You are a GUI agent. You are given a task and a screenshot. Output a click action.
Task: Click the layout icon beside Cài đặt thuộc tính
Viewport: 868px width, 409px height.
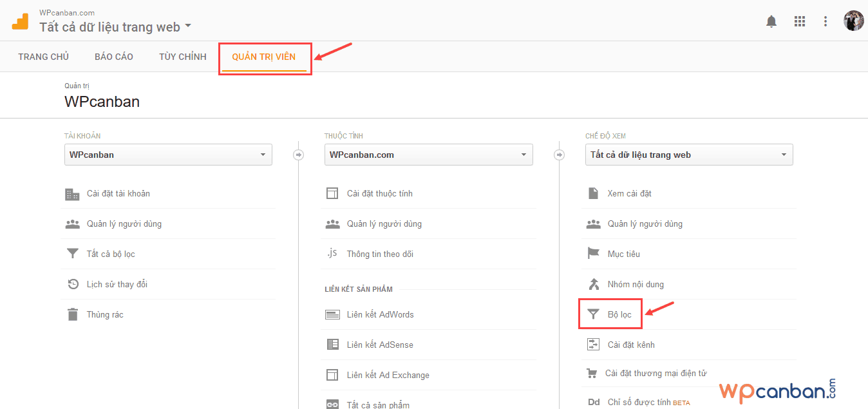click(x=332, y=194)
